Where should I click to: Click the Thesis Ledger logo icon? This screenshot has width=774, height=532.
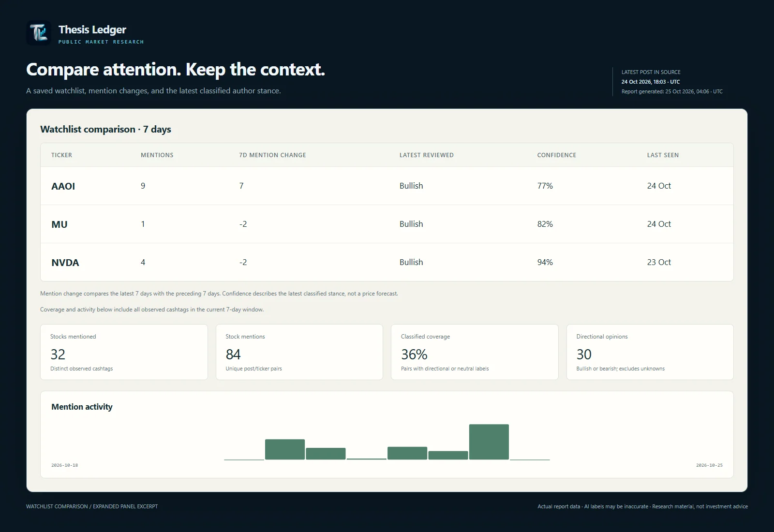[39, 33]
